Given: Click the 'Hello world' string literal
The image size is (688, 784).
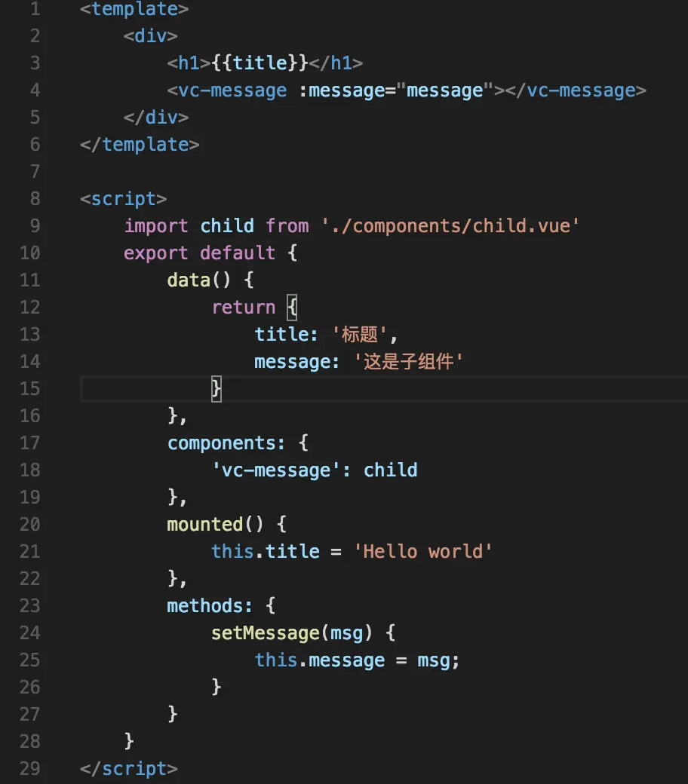Looking at the screenshot, I should pos(422,552).
